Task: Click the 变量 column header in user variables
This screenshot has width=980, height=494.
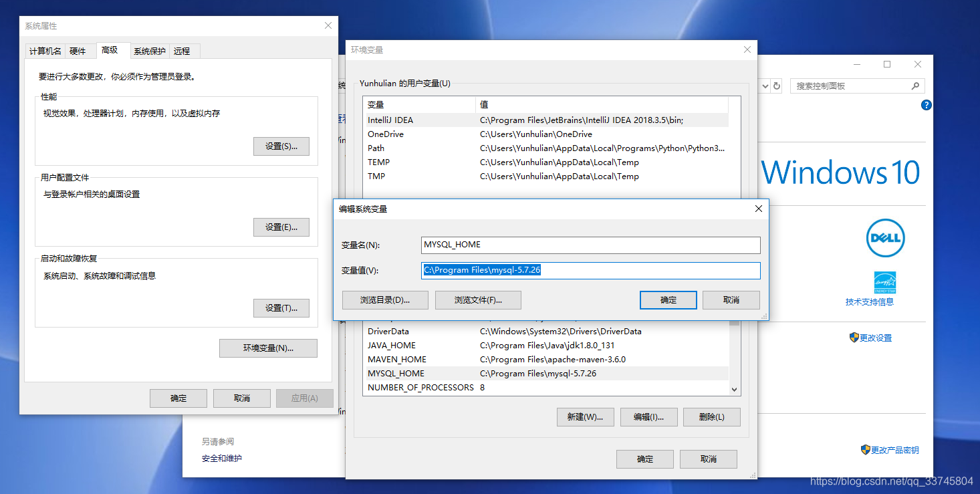Action: 419,105
